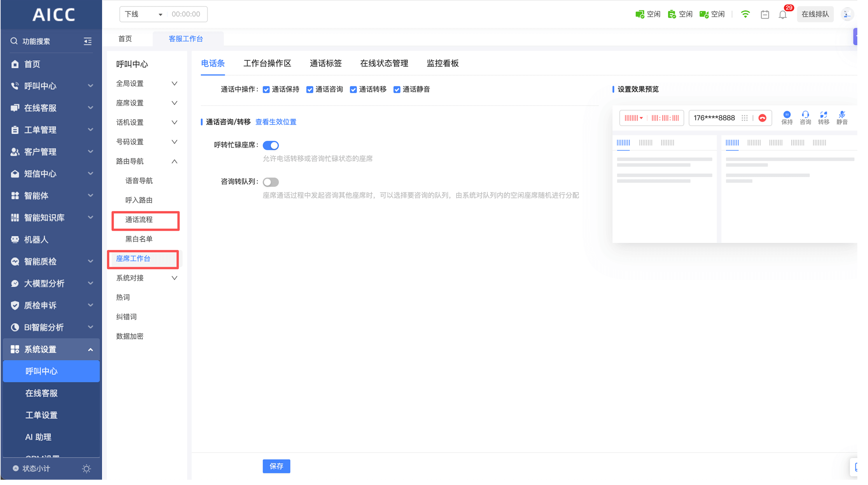Image resolution: width=868 pixels, height=485 pixels.
Task: Enable the 咨询转队列 toggle switch
Action: point(271,182)
